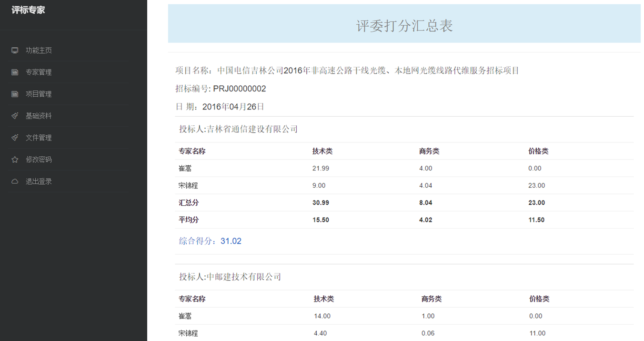
Task: Click the rocket icon beside 文件管理
Action: (15, 138)
